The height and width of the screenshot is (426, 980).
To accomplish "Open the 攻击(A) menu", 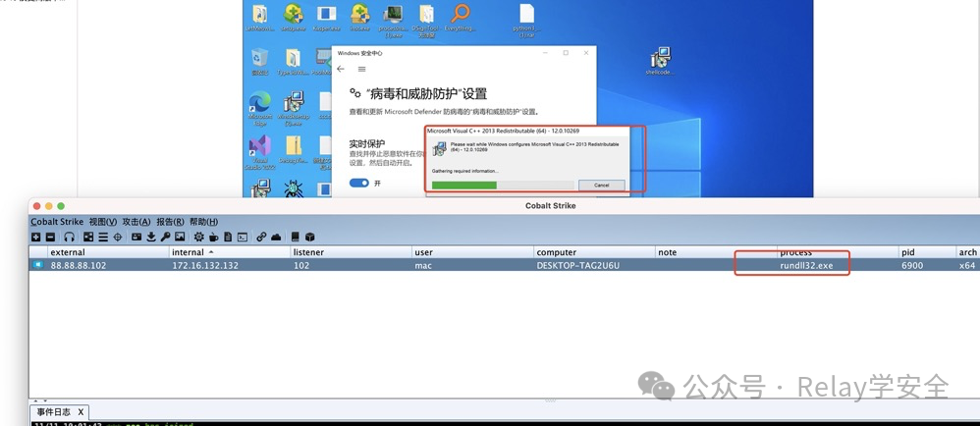I will click(136, 222).
